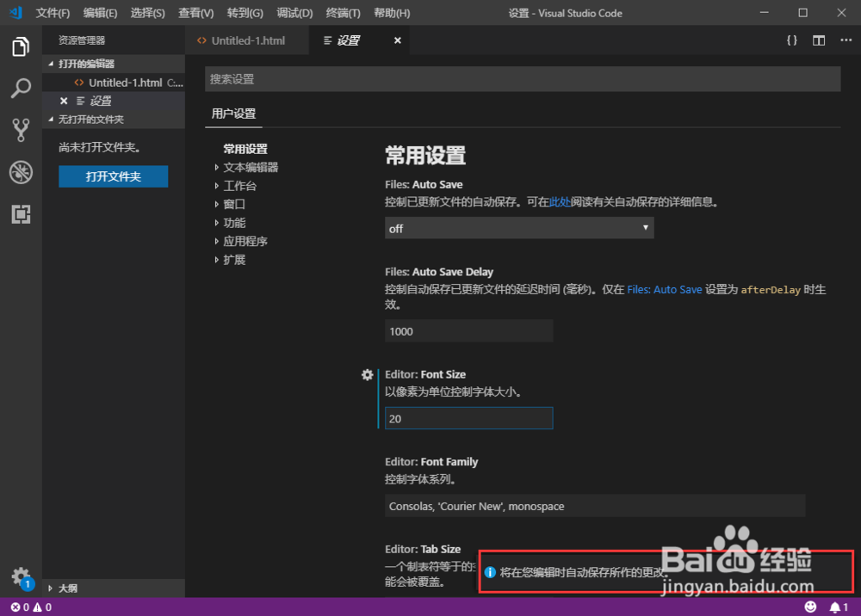Select 常用设置 in settings tree

245,149
